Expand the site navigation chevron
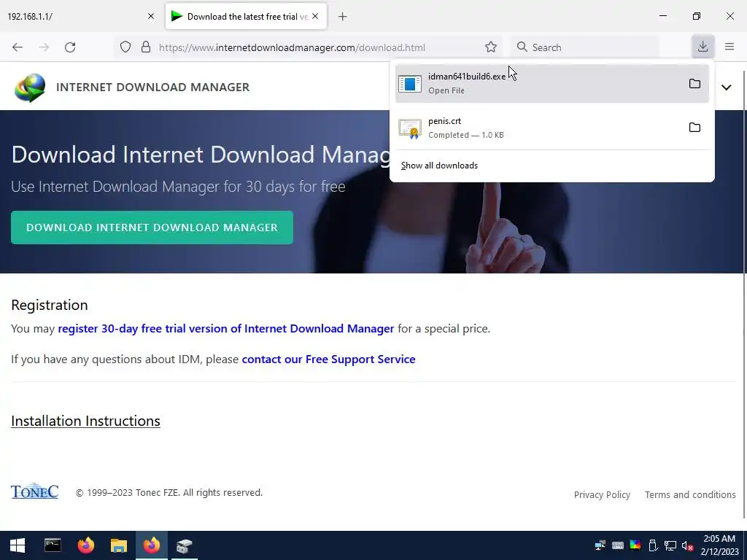 726,87
